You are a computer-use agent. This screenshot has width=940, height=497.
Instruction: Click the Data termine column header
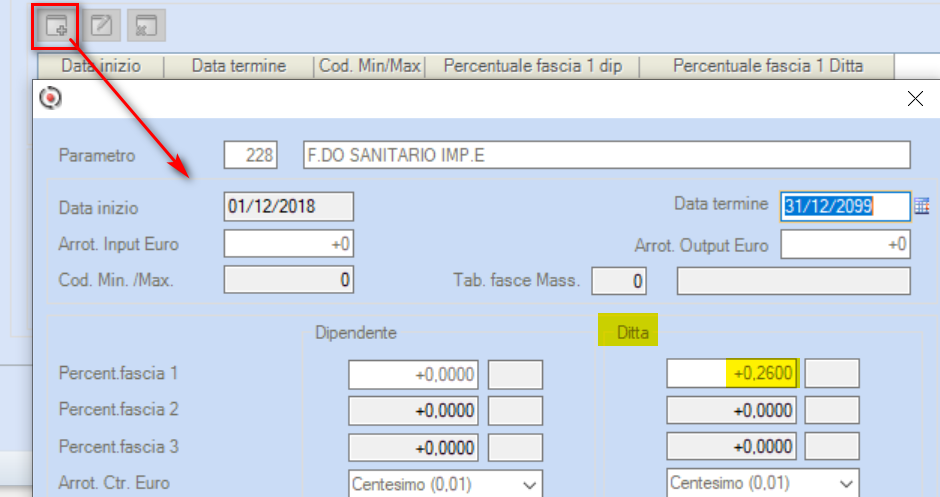pos(239,66)
